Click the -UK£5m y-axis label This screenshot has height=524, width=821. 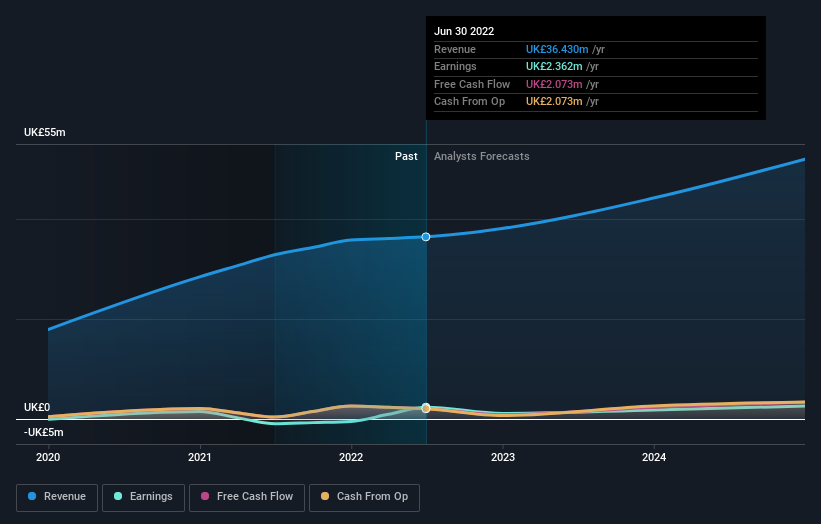pyautogui.click(x=43, y=432)
